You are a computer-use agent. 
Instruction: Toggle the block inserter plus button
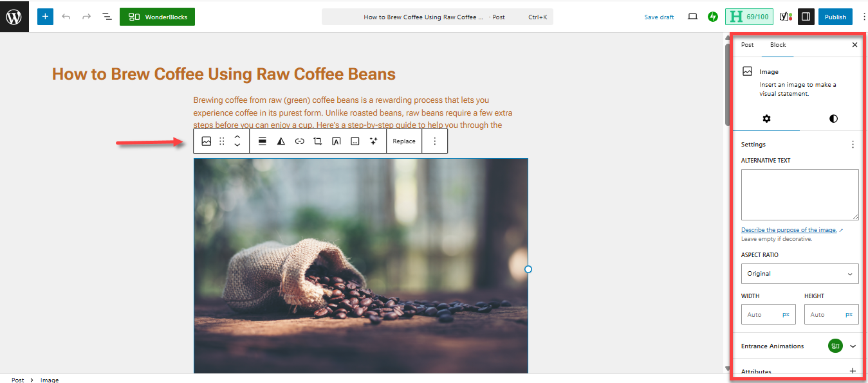click(45, 17)
